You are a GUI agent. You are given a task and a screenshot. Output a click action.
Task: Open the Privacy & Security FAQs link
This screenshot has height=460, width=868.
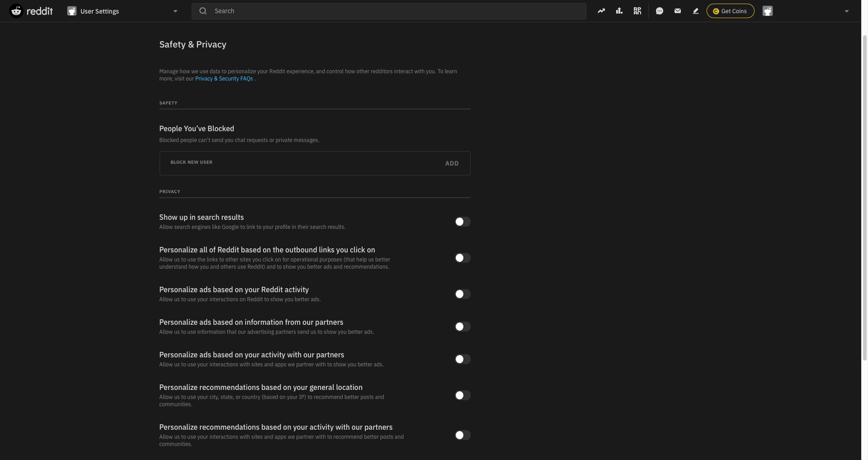tap(224, 79)
